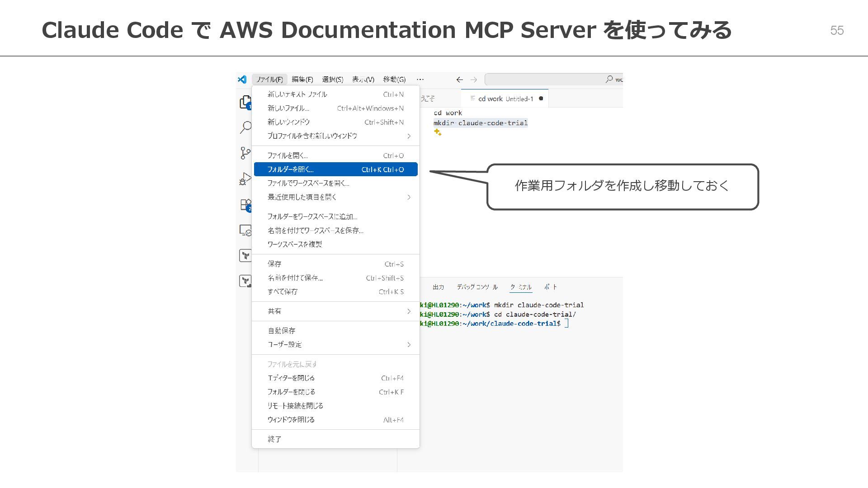Click the sparkle AI icon in editor
868x488 pixels.
pos(438,132)
